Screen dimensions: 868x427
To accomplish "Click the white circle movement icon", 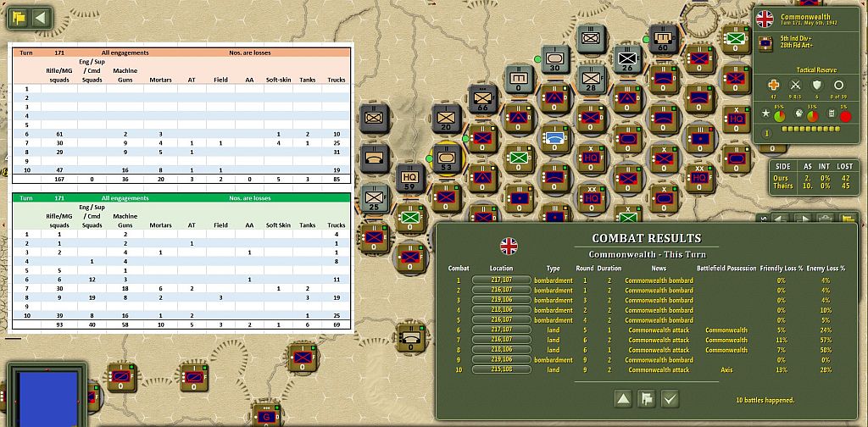I will (838, 86).
